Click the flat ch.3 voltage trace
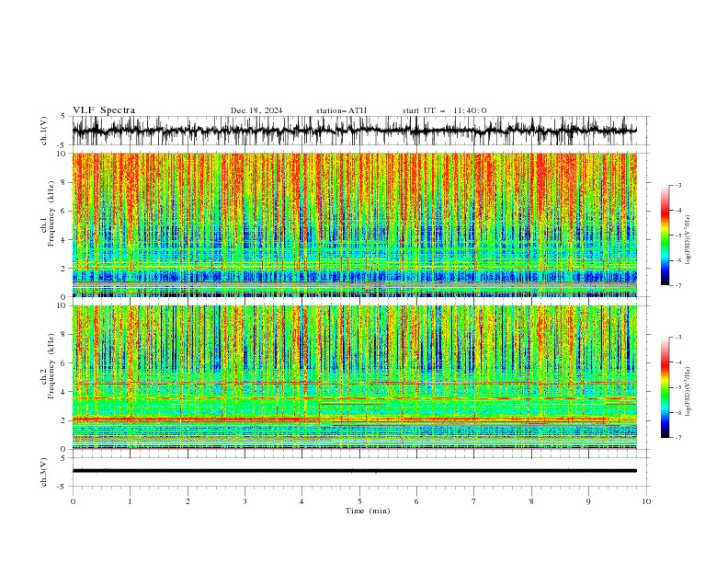Viewport: 728px width, 563px height. (x=354, y=471)
